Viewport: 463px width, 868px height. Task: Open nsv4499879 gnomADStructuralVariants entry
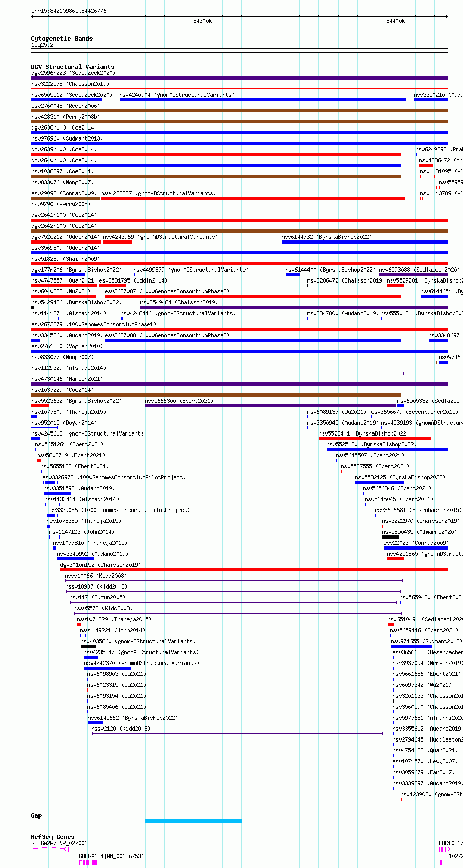pos(191,270)
